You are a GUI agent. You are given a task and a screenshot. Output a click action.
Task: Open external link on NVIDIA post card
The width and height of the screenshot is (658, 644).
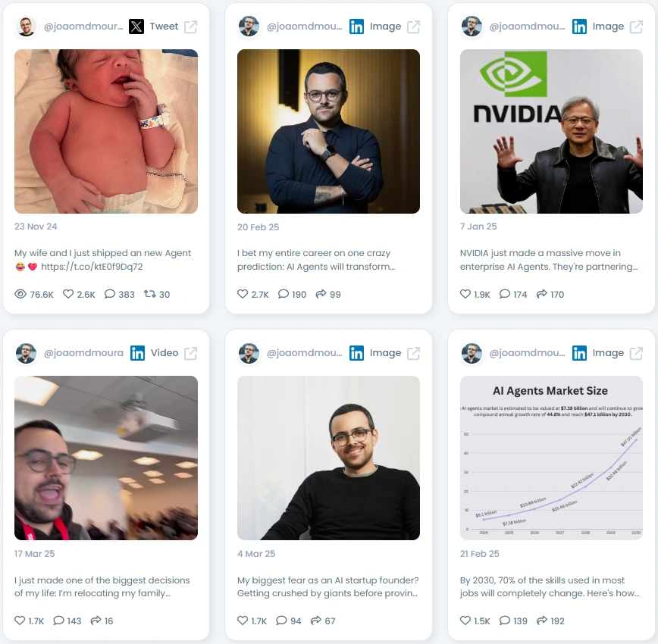click(x=636, y=27)
